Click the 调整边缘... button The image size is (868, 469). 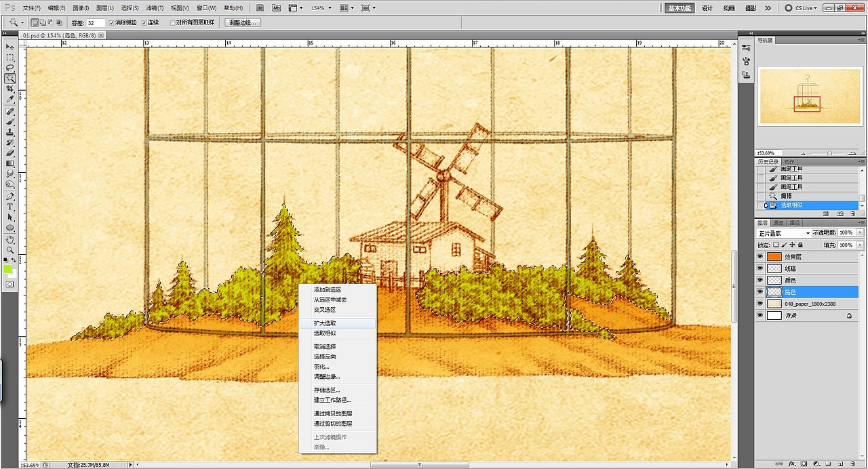coord(242,22)
